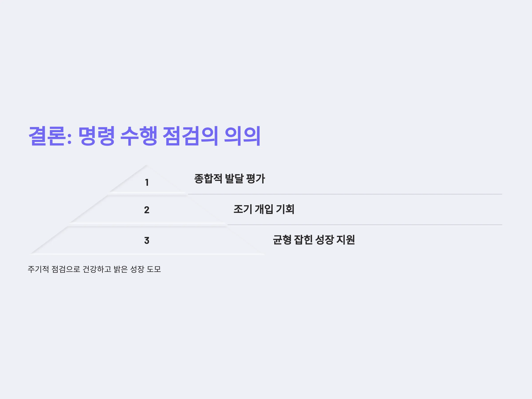
Task: Click the word '명령' in the title
Action: [x=96, y=136]
